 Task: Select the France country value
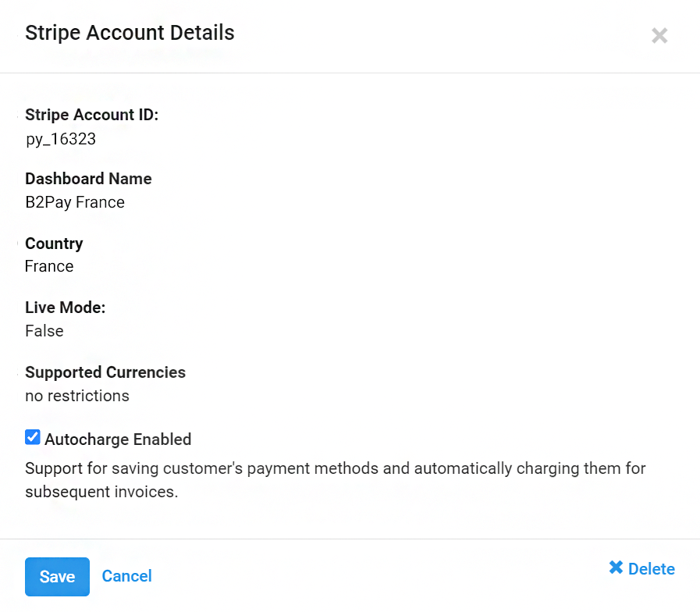pos(49,266)
